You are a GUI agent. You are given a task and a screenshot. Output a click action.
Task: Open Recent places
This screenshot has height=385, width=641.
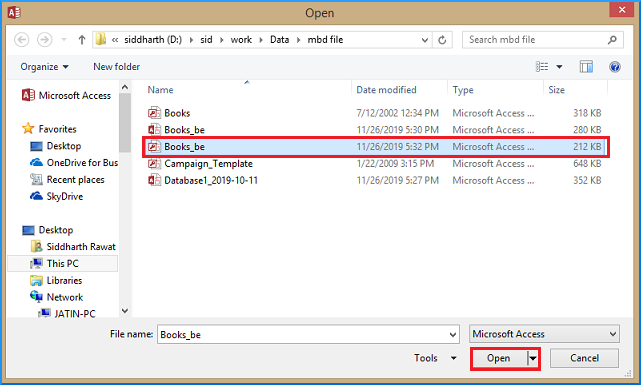[67, 179]
